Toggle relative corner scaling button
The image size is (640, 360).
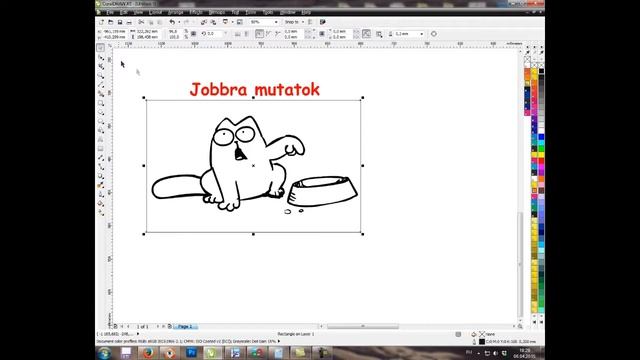pyautogui.click(x=367, y=34)
